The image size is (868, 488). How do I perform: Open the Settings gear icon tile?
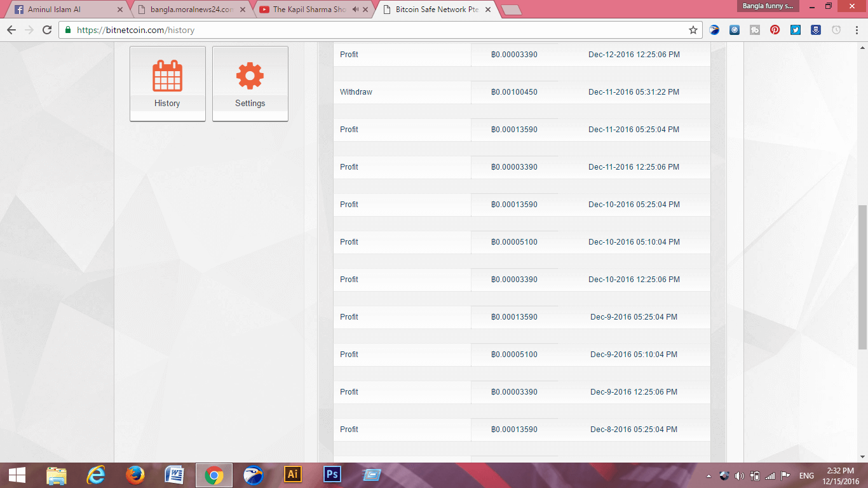pyautogui.click(x=250, y=83)
